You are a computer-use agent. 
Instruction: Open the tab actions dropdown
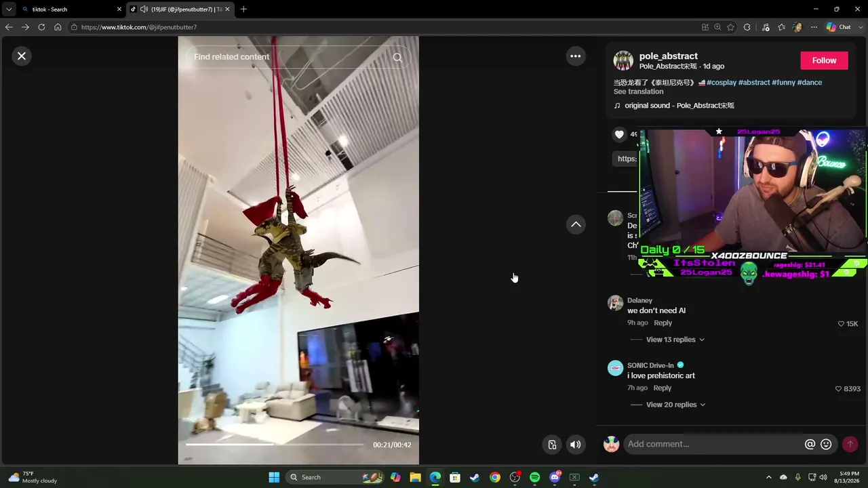(x=8, y=9)
